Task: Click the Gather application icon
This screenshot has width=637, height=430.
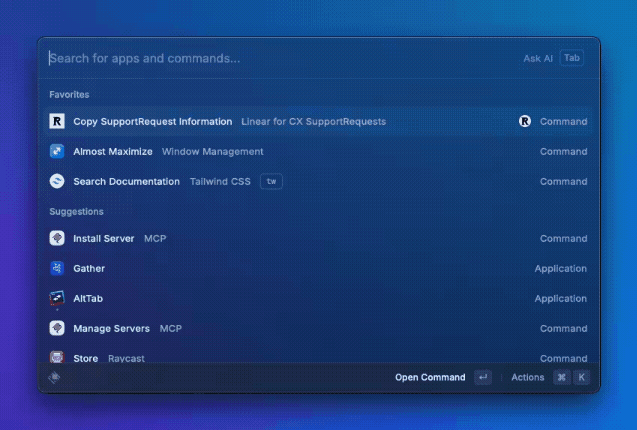Action: tap(57, 268)
